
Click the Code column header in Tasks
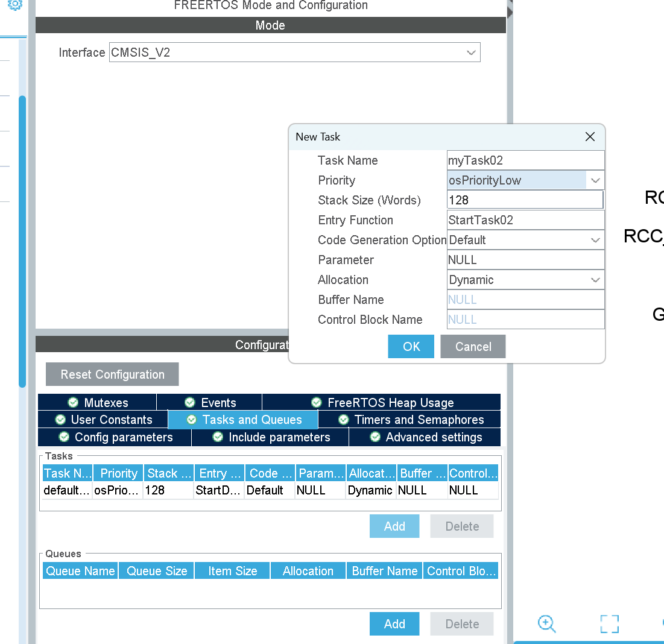270,473
